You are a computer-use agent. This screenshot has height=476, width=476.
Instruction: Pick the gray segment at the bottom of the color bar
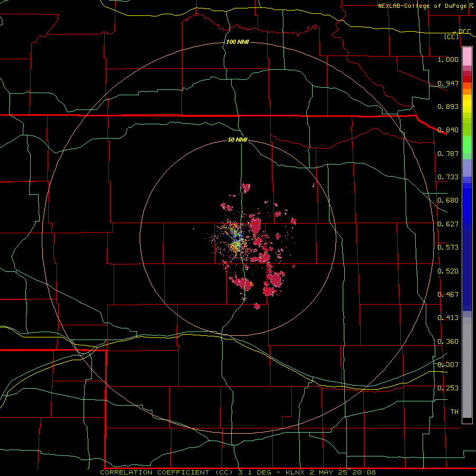[x=467, y=368]
